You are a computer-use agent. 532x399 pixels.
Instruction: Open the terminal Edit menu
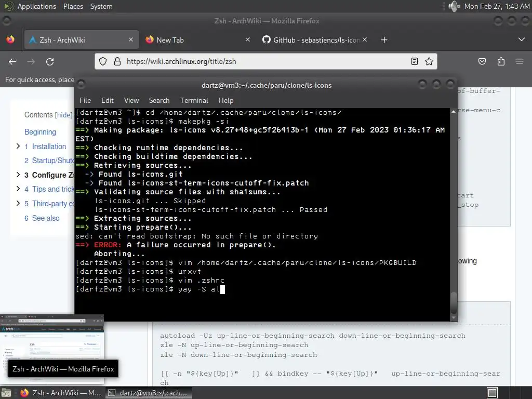[107, 100]
